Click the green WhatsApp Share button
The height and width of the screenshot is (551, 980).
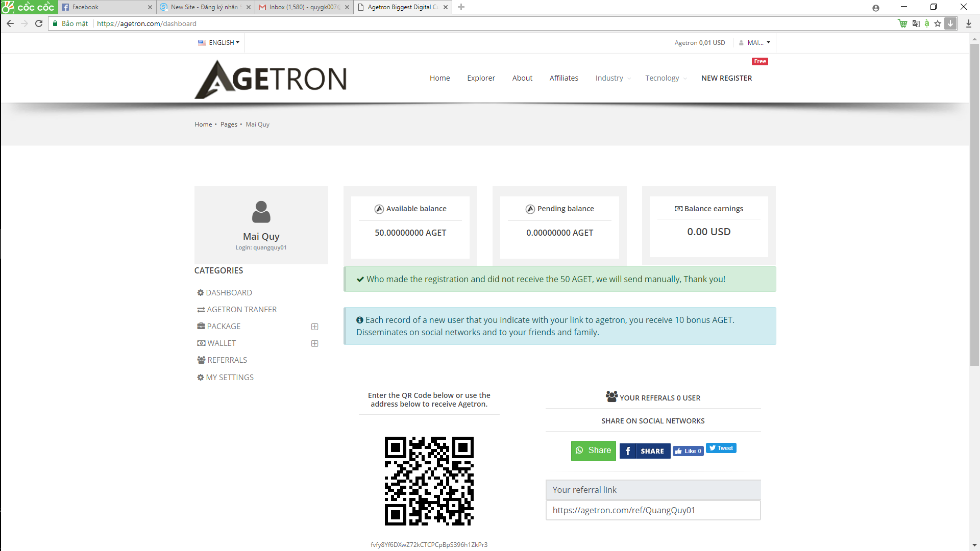pos(593,450)
